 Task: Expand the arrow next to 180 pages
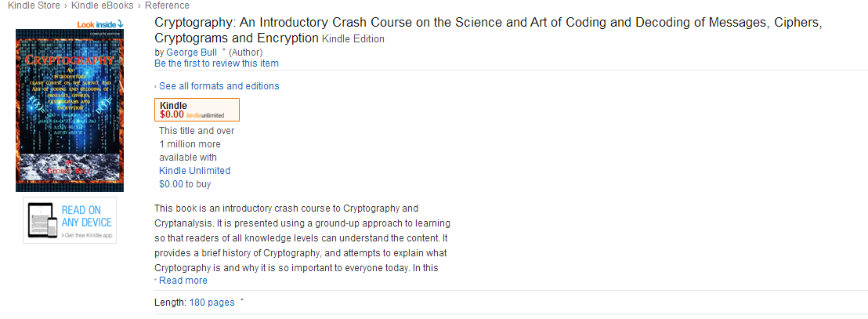coord(242,301)
